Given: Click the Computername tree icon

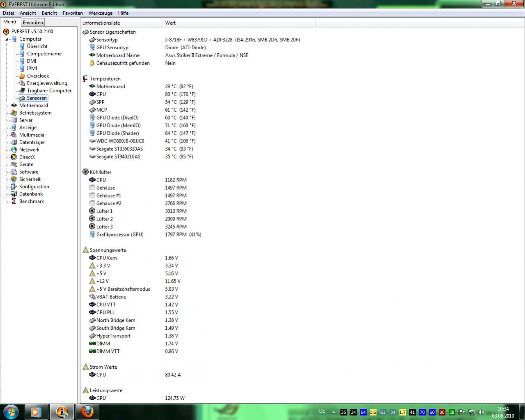Looking at the screenshot, I should click(x=22, y=54).
